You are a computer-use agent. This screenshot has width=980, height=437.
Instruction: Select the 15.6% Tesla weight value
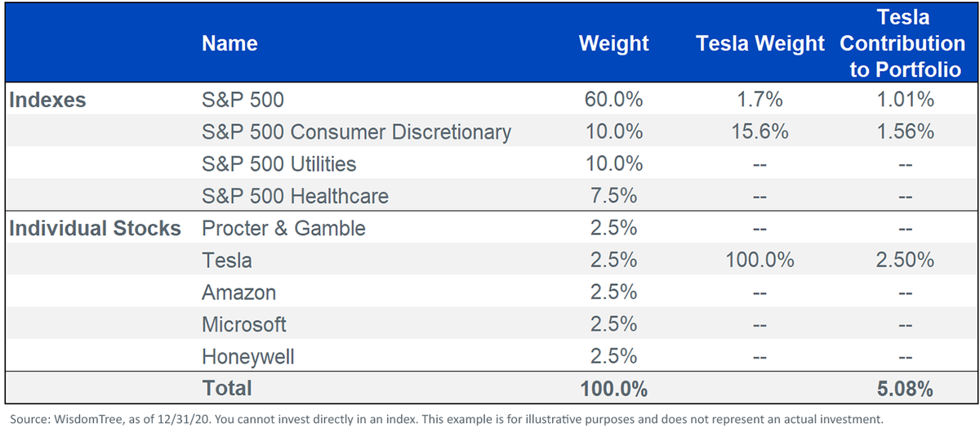click(x=760, y=132)
